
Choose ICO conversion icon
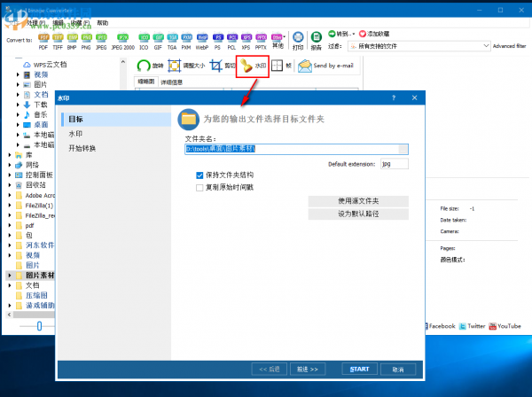click(x=144, y=41)
